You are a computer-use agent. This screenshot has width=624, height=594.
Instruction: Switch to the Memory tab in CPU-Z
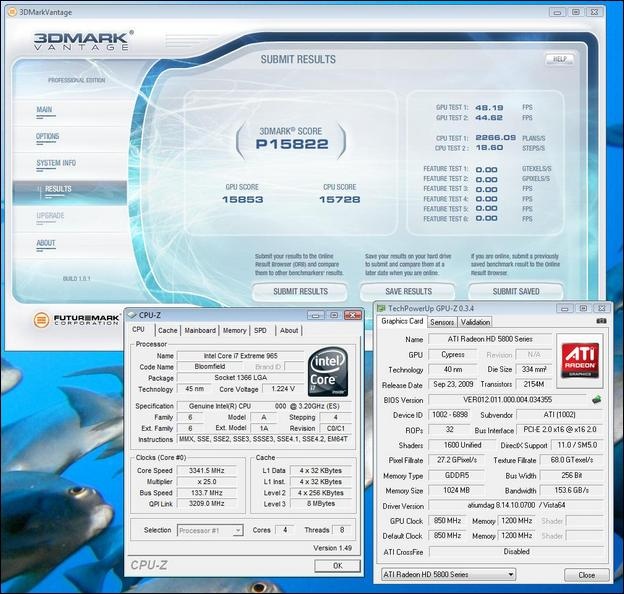[x=234, y=331]
